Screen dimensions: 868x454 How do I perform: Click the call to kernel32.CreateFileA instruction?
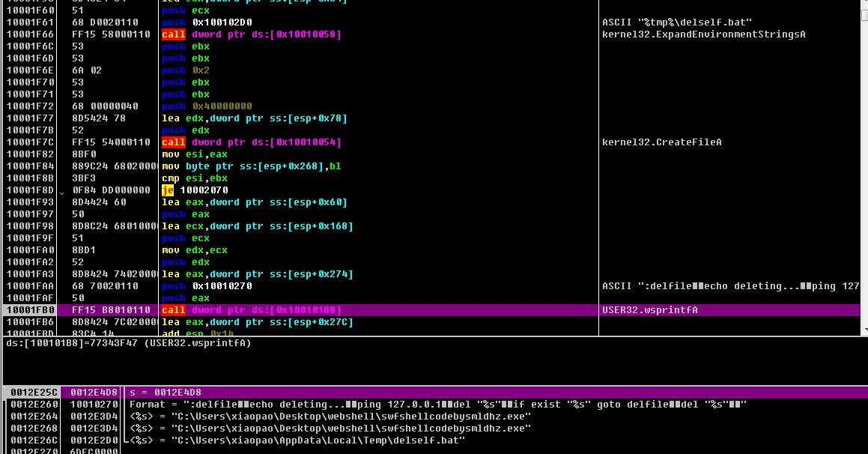251,142
